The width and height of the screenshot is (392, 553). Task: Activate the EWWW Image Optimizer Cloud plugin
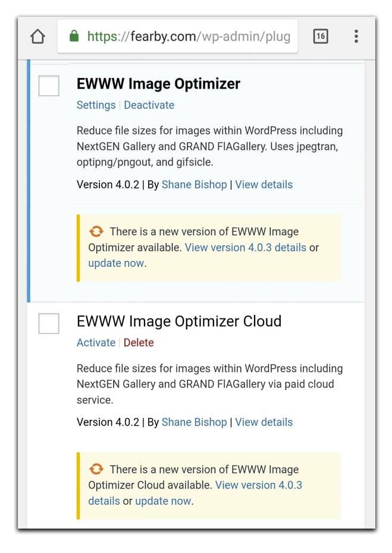96,343
